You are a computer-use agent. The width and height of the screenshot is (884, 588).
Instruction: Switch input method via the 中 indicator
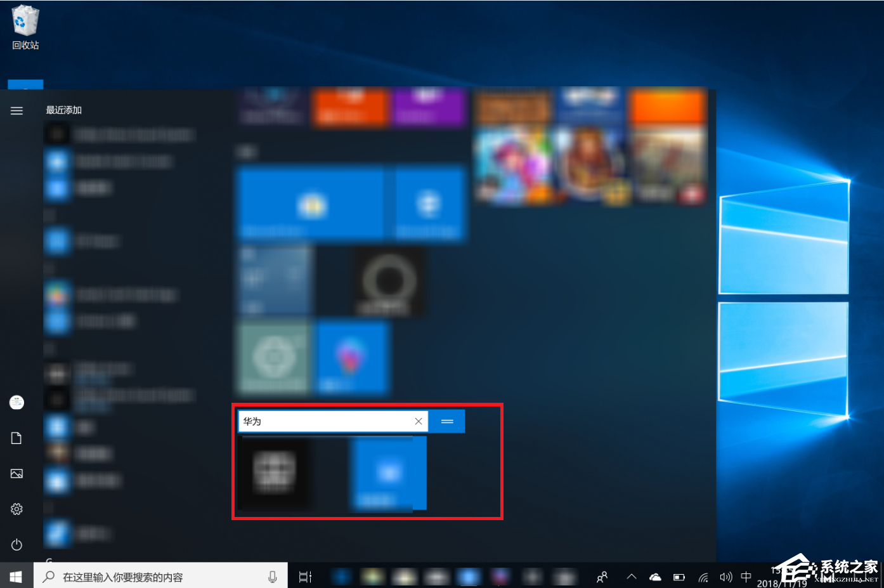click(746, 577)
